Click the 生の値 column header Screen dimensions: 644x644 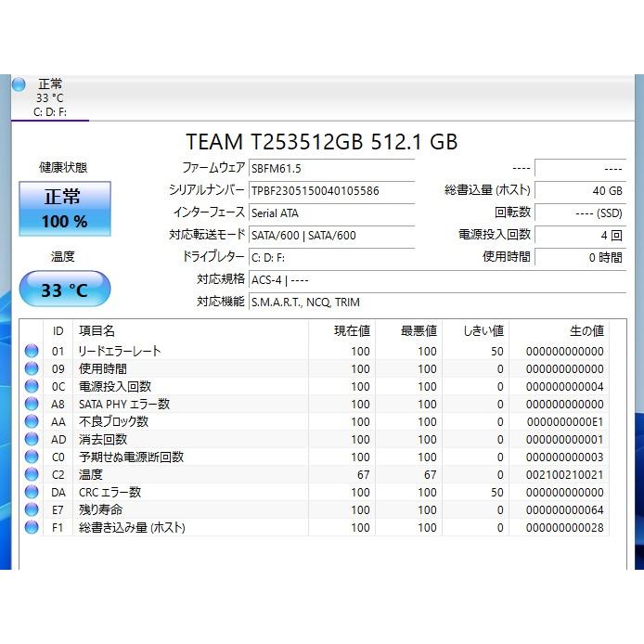tap(559, 331)
